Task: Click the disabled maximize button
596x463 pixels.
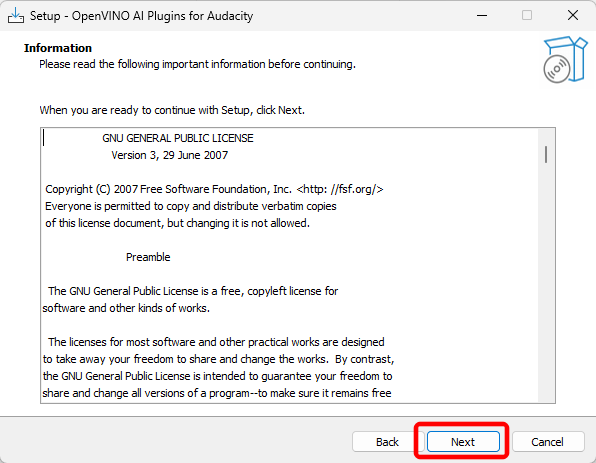Action: (527, 16)
